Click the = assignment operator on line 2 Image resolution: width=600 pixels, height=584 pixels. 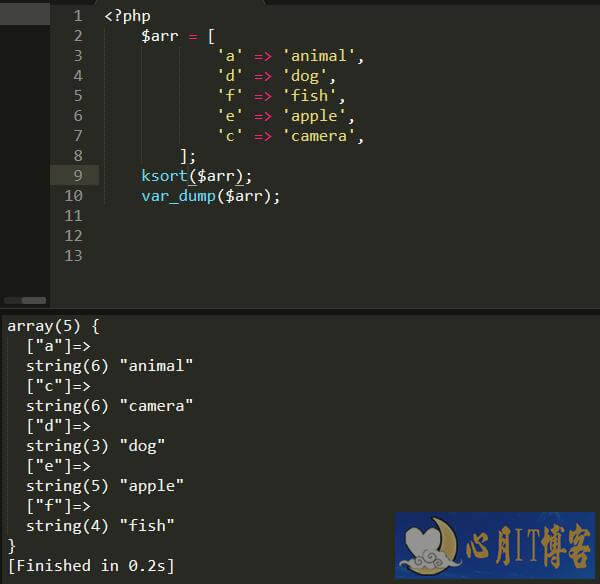pyautogui.click(x=193, y=37)
